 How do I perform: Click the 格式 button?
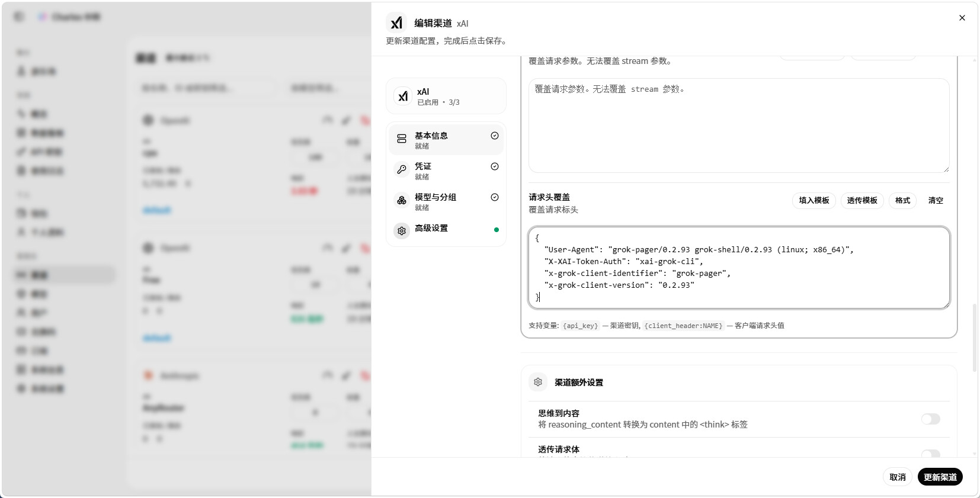click(902, 201)
